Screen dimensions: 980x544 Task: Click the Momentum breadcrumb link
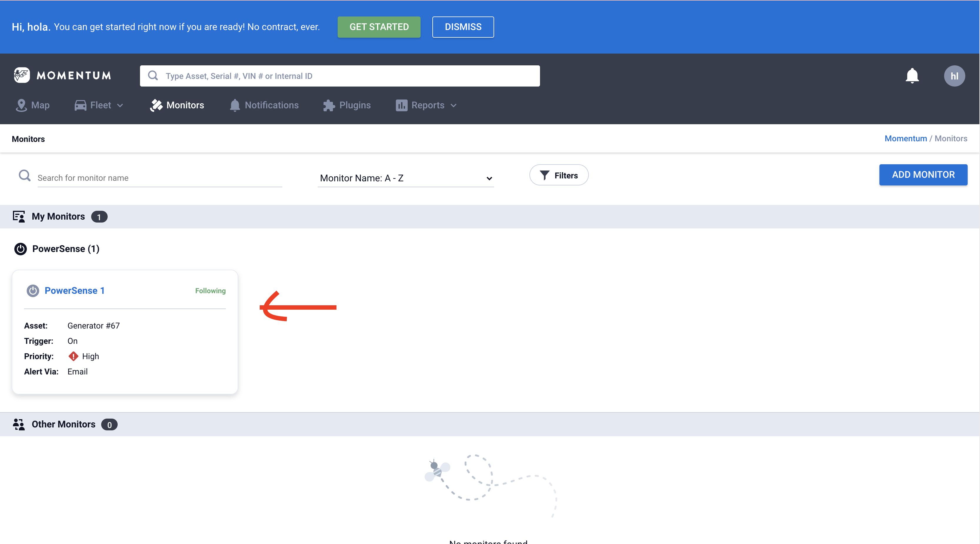click(x=905, y=139)
